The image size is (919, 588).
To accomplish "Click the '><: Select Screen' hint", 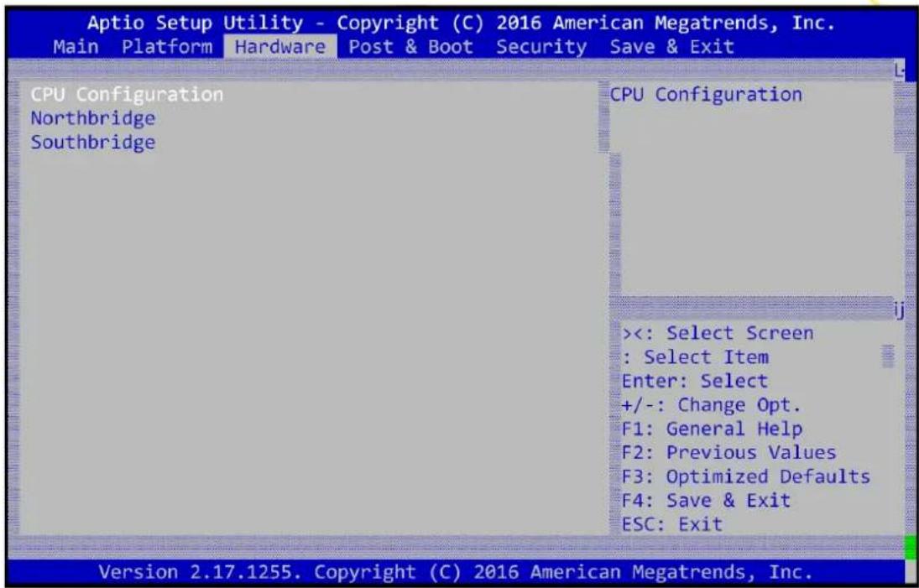I will coord(718,333).
